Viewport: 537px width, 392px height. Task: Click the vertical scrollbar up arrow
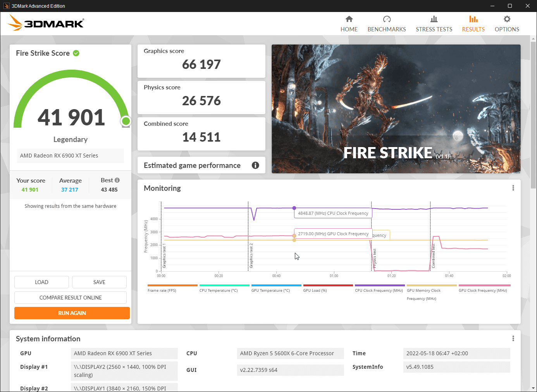tap(534, 39)
